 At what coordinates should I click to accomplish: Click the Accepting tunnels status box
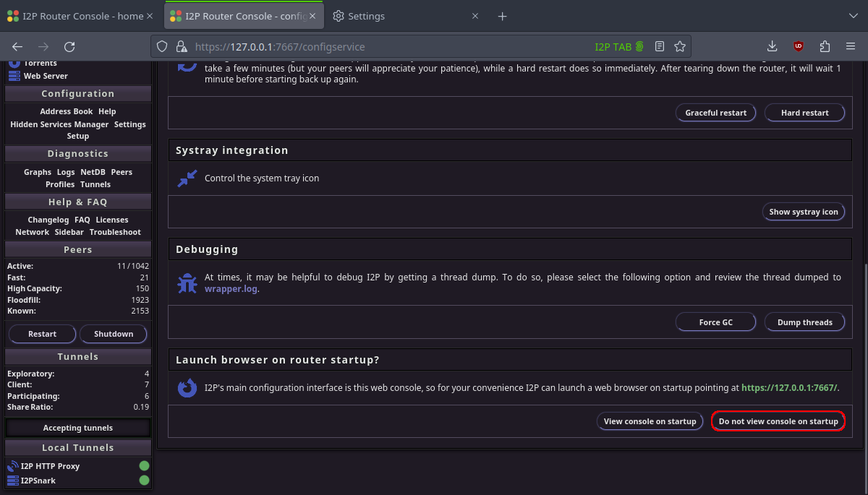click(x=78, y=428)
